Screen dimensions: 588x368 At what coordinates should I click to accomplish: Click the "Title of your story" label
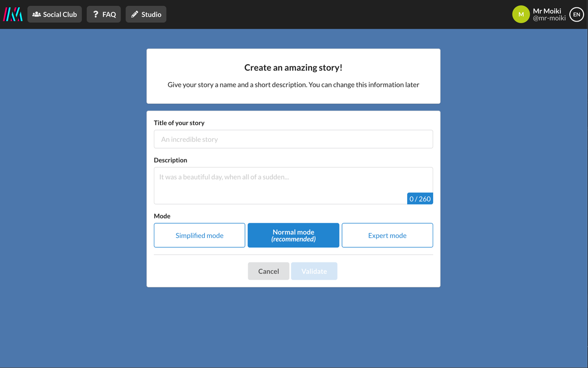coord(179,123)
